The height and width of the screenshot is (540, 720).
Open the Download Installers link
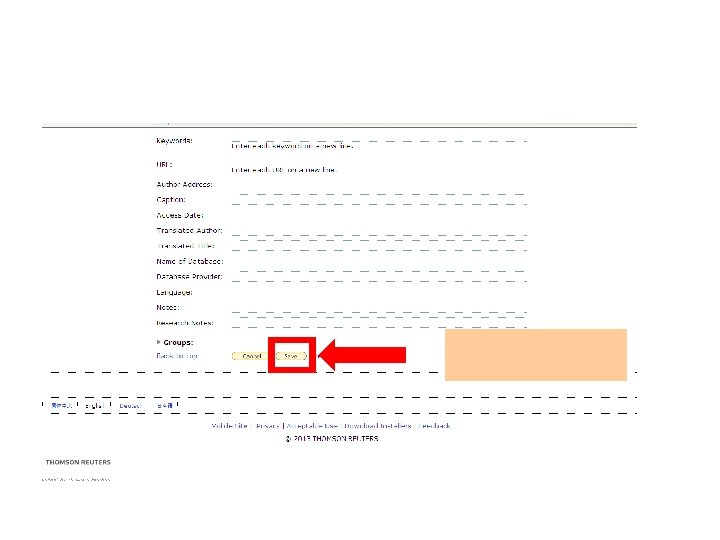point(378,426)
